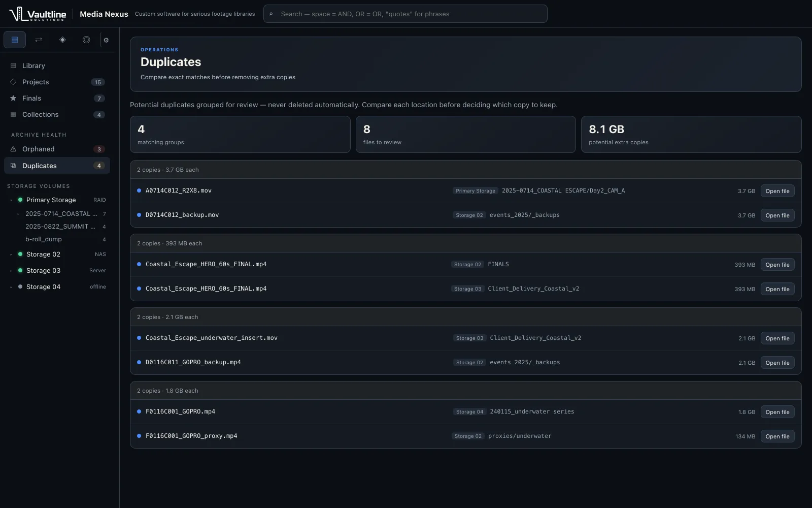
Task: Select the 2025-0822_SUMMIT folder
Action: click(61, 227)
